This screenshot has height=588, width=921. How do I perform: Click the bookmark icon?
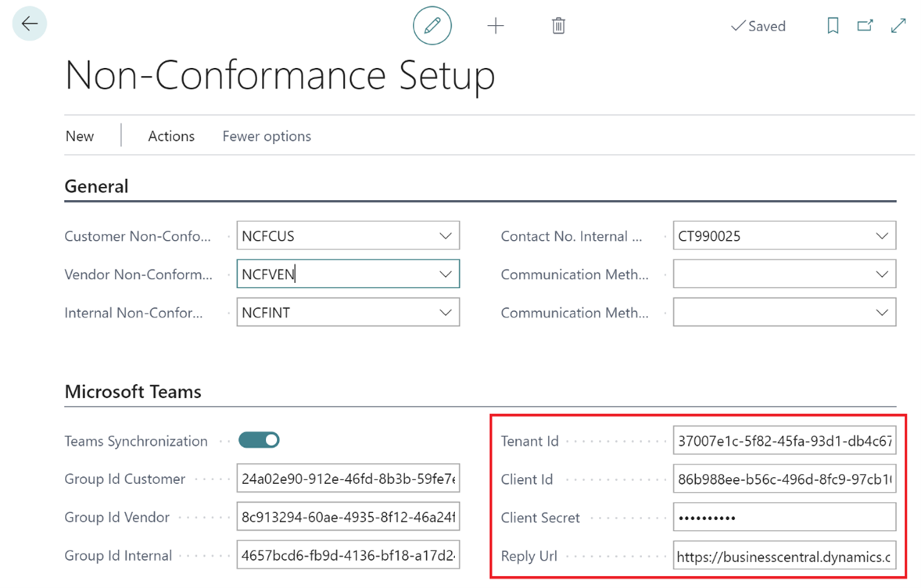click(833, 26)
